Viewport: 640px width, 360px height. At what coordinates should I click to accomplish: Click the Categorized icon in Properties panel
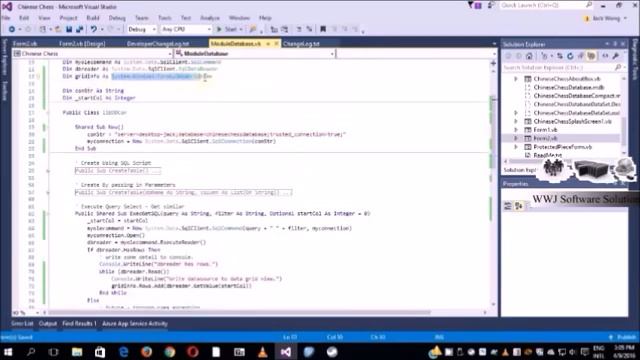click(508, 206)
